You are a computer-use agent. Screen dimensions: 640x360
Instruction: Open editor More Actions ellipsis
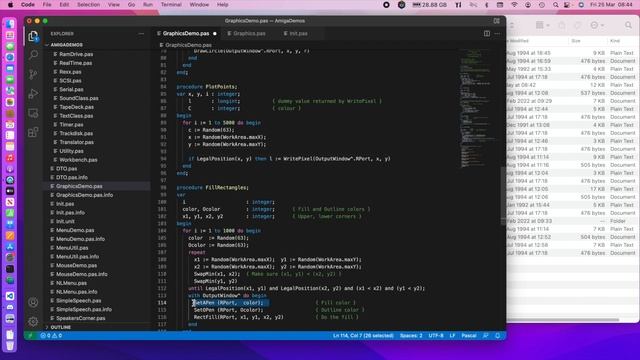497,33
